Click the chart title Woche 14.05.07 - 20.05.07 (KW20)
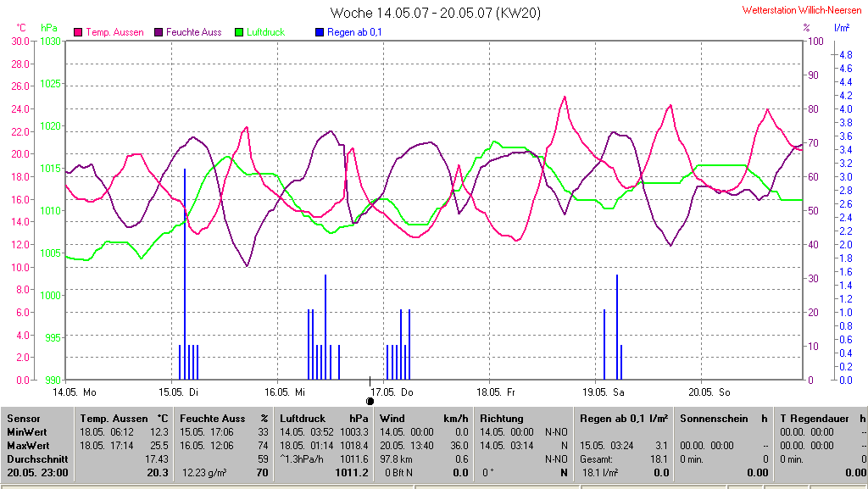868x489 pixels. pos(435,13)
